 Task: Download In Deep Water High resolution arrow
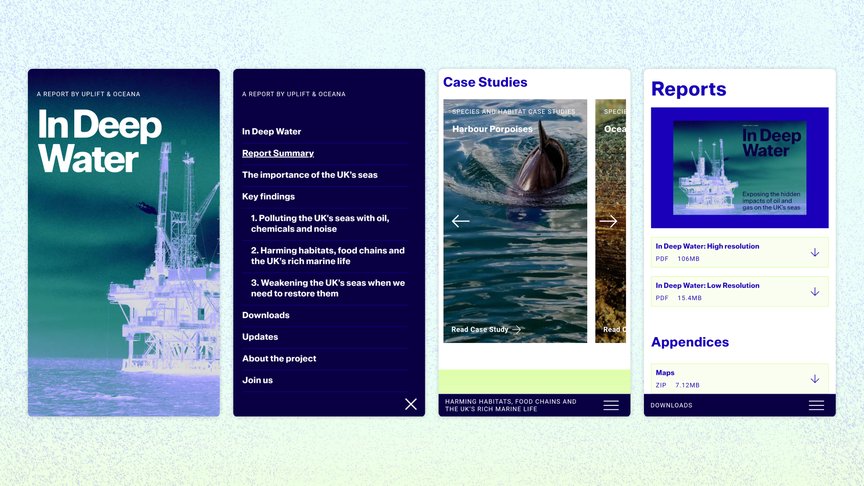(815, 252)
